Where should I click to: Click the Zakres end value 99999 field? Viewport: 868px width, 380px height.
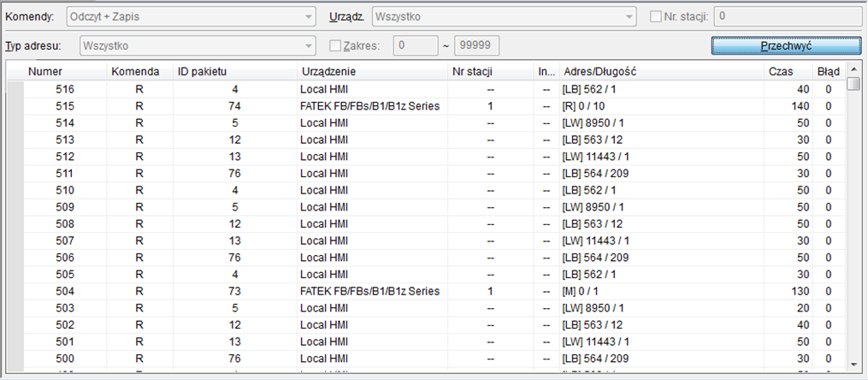(x=476, y=46)
